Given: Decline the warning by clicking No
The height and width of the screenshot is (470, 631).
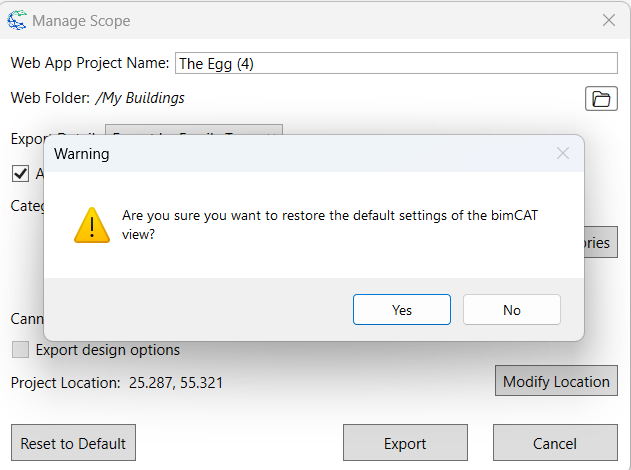Looking at the screenshot, I should click(x=512, y=310).
